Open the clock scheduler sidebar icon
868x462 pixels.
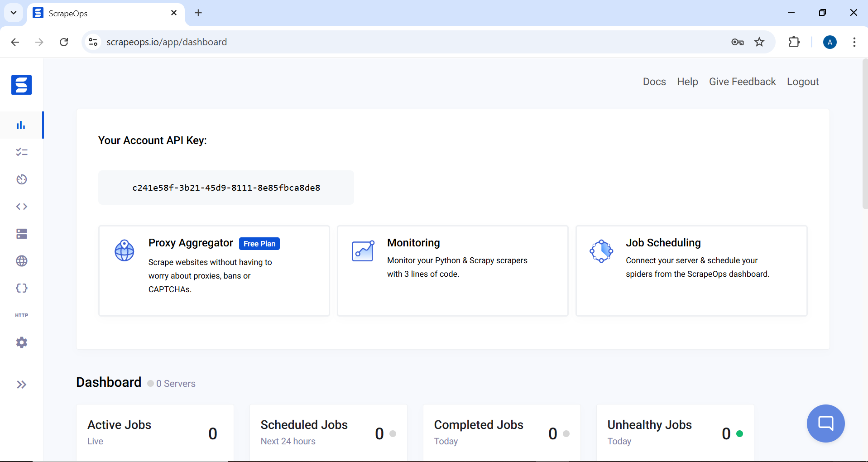pos(21,179)
